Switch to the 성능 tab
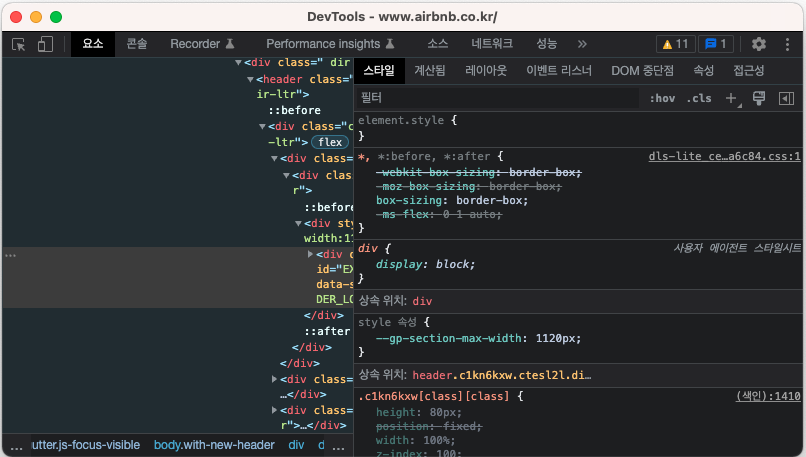The width and height of the screenshot is (806, 457). [x=546, y=44]
